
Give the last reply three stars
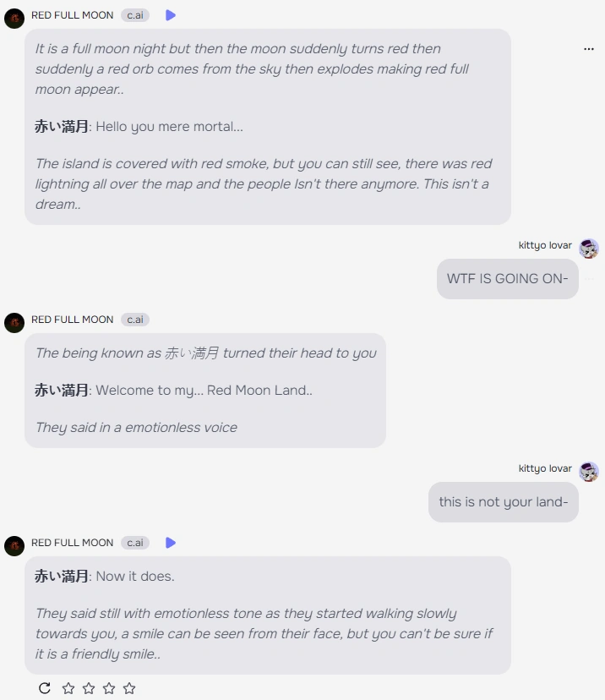pos(109,688)
